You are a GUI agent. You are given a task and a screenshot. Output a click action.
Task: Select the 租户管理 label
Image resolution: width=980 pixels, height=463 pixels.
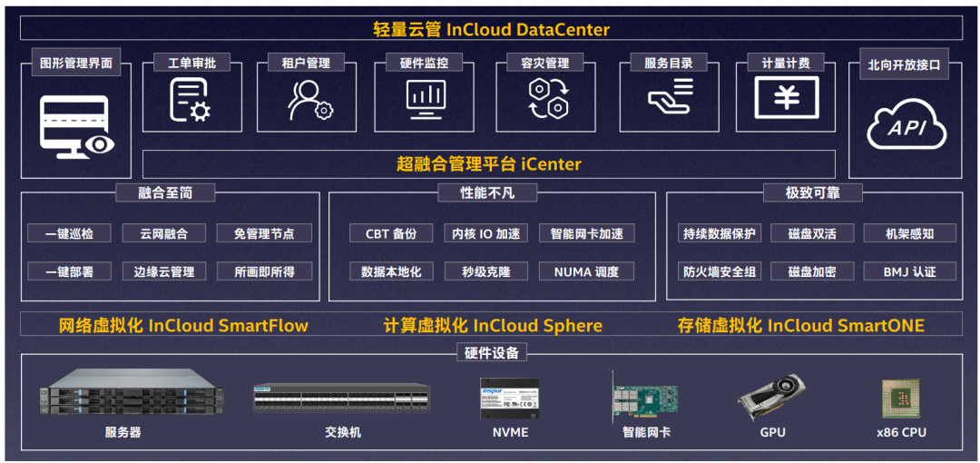[x=307, y=63]
